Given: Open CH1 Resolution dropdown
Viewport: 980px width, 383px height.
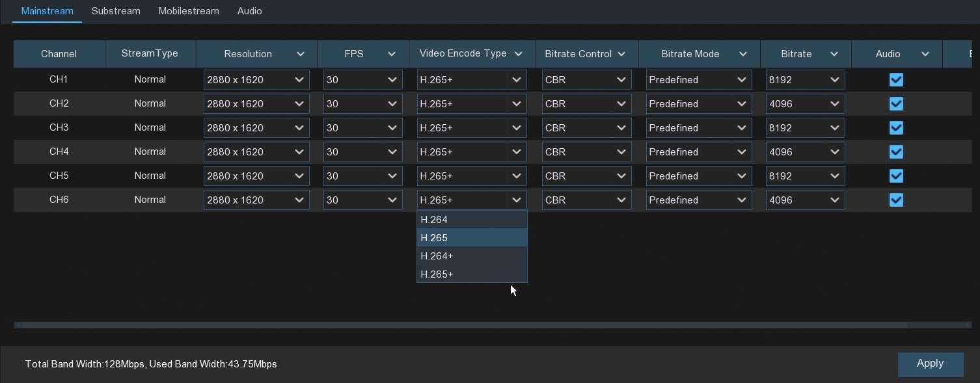Looking at the screenshot, I should point(256,80).
